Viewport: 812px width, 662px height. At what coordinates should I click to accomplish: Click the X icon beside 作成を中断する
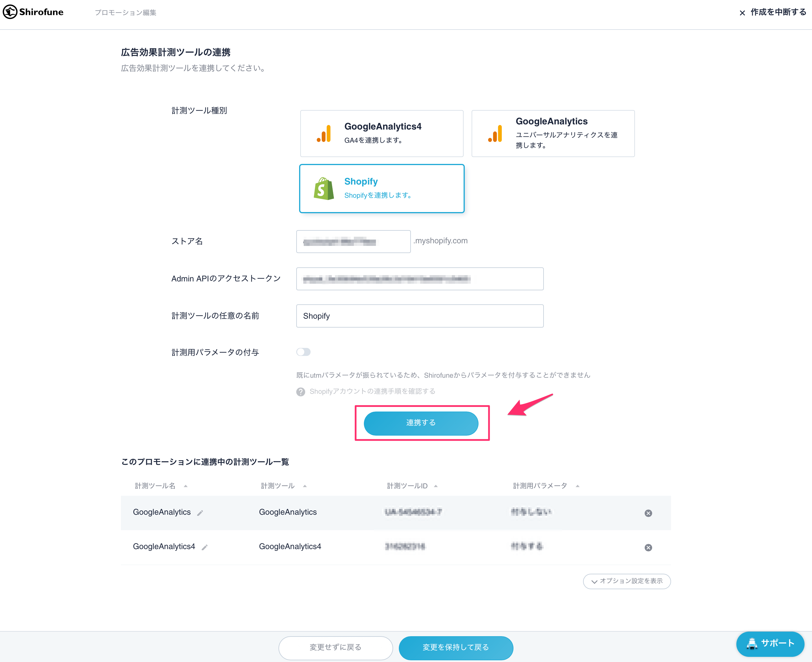click(742, 13)
